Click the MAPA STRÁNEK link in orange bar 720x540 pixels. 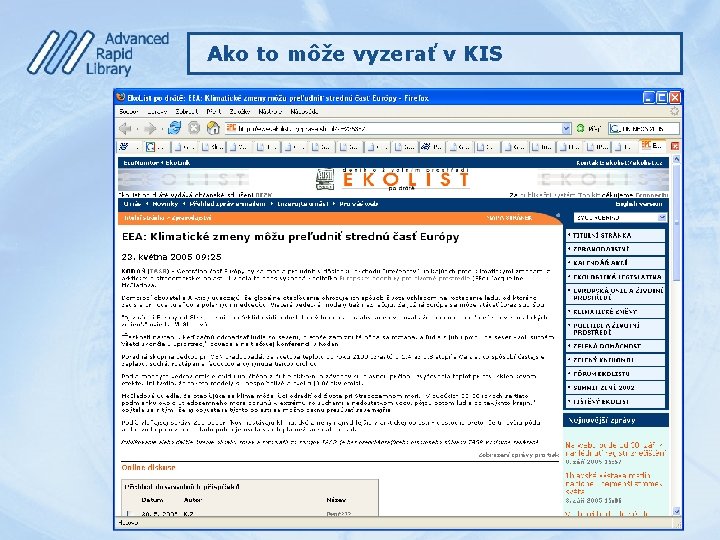click(x=509, y=218)
